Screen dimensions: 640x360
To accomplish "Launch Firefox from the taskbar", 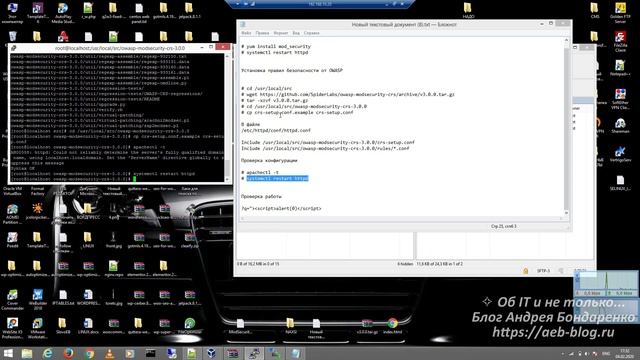I will 68,353.
